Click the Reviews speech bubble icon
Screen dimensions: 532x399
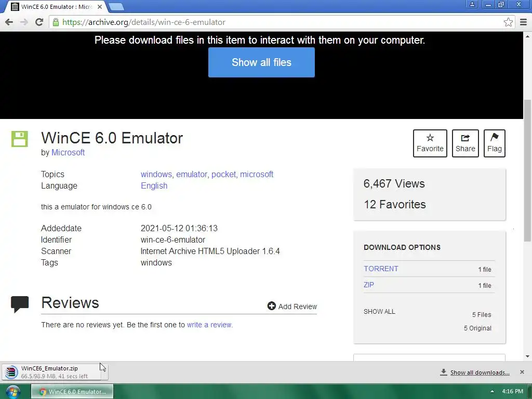pos(20,304)
